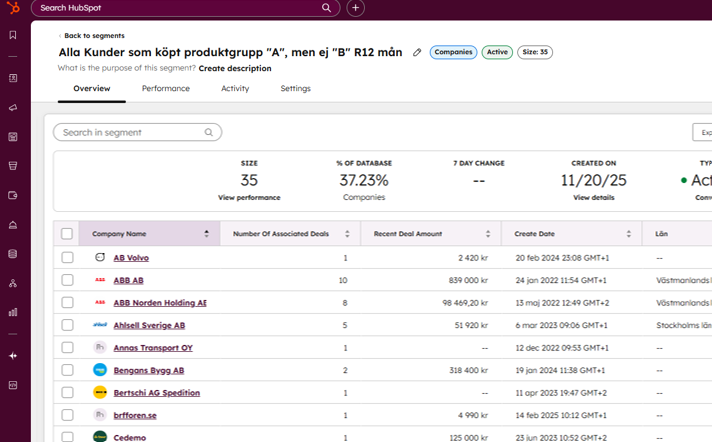Check the brfforen.se row checkbox

click(67, 415)
